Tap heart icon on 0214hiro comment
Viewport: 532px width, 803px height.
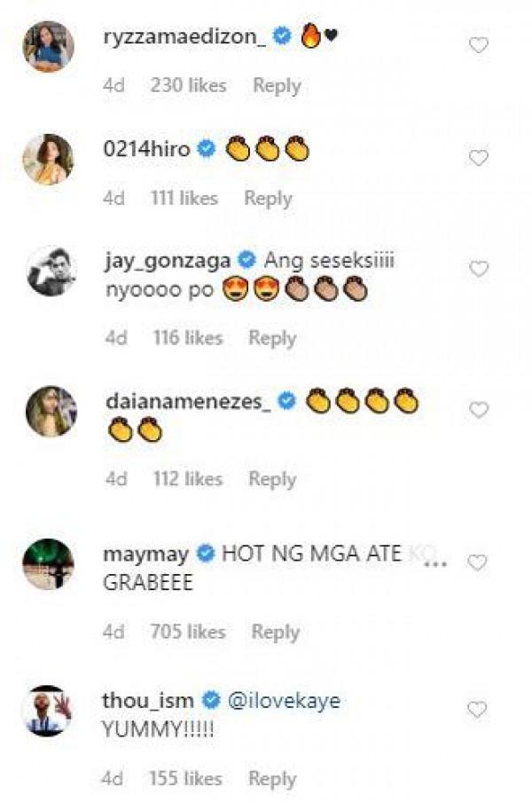(478, 158)
